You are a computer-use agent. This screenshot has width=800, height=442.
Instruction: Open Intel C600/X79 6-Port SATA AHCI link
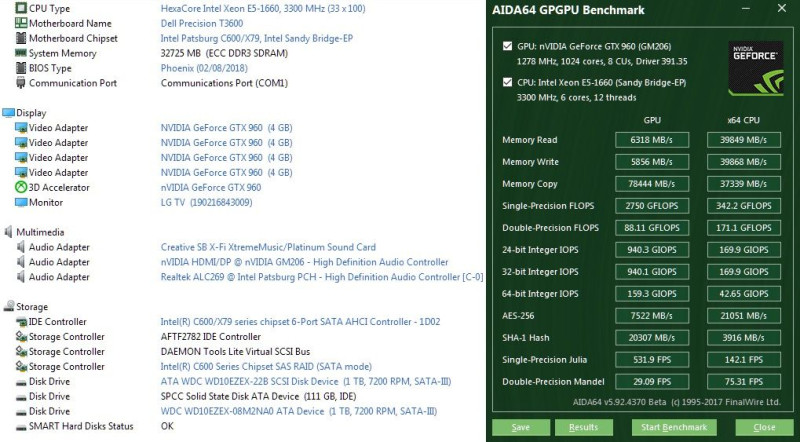[x=300, y=322]
